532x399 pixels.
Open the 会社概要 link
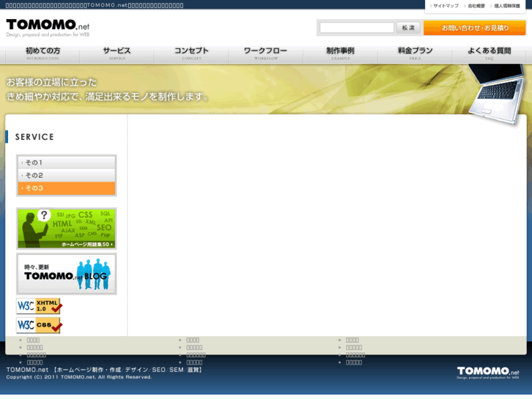476,6
